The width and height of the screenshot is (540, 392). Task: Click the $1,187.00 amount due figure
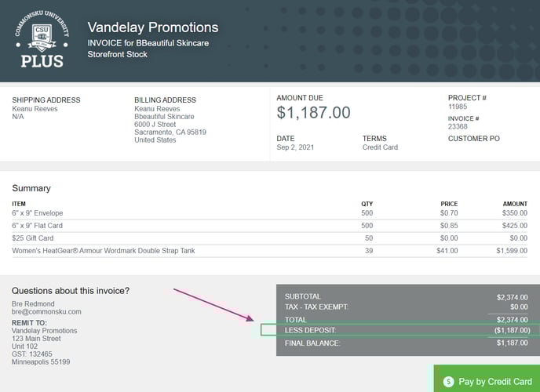[314, 113]
